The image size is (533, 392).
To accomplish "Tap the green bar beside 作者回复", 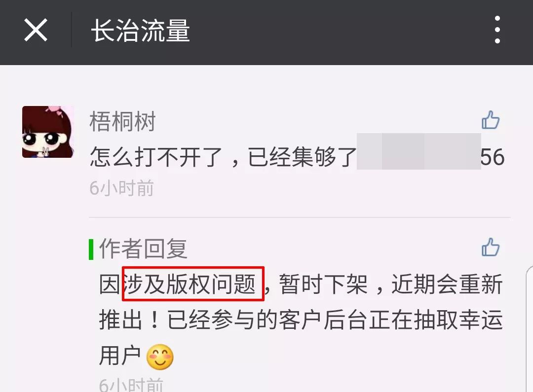I will pos(91,249).
